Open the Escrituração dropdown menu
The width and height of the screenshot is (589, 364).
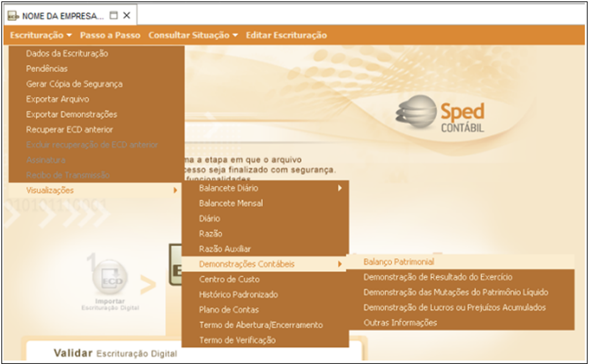(41, 35)
